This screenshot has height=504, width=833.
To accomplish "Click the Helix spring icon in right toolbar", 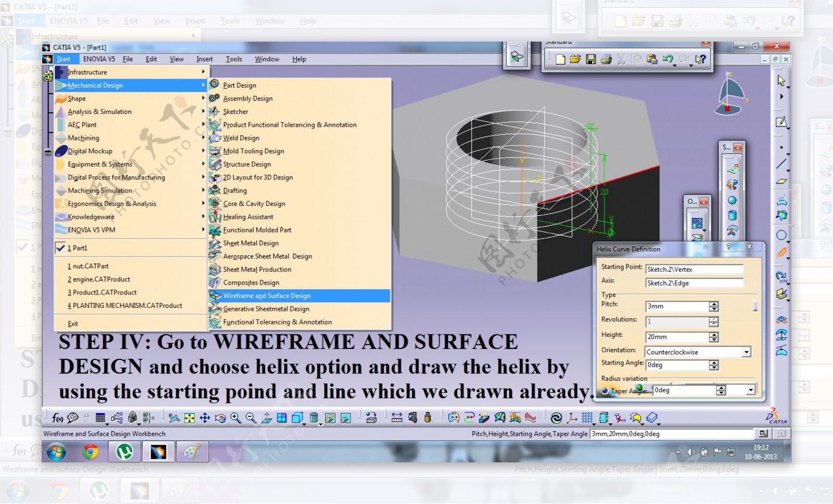I will click(781, 253).
